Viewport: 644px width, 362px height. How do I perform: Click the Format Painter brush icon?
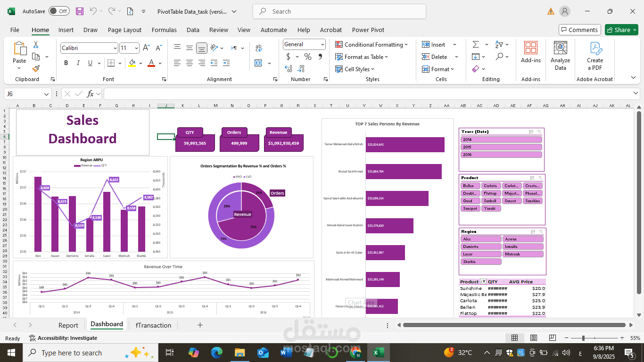click(x=36, y=69)
